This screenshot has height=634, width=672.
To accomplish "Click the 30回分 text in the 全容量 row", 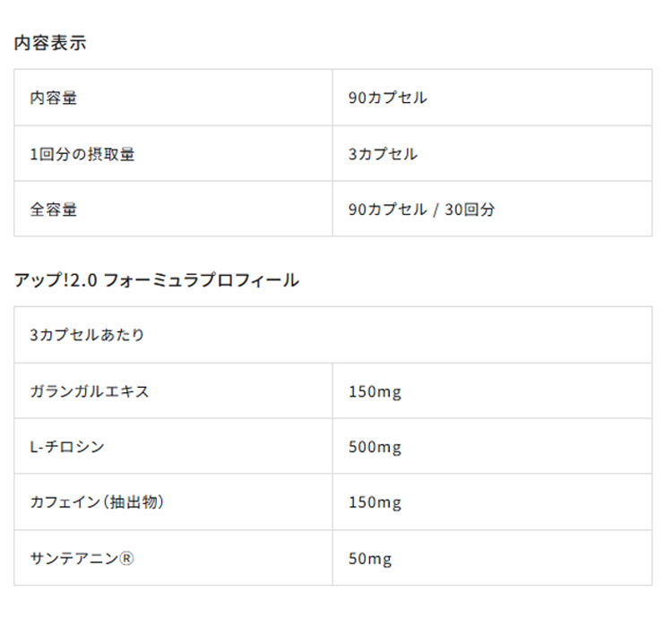I will point(470,210).
